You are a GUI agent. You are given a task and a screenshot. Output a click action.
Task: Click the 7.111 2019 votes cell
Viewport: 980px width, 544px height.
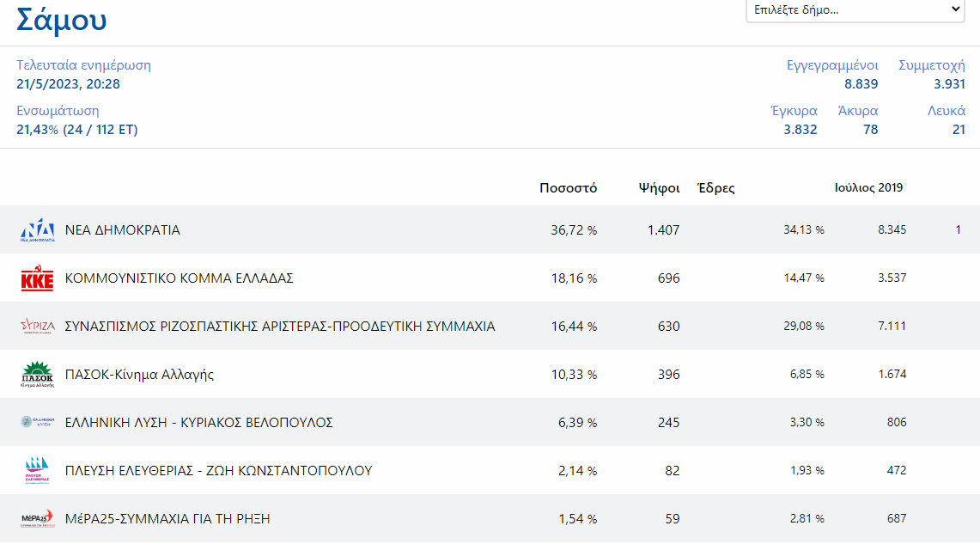[x=892, y=327]
